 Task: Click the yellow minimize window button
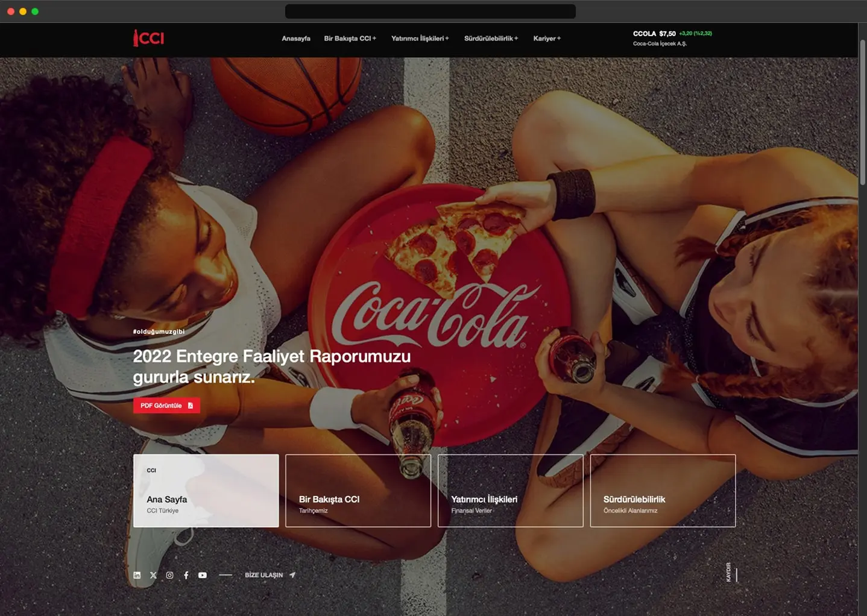pyautogui.click(x=23, y=11)
